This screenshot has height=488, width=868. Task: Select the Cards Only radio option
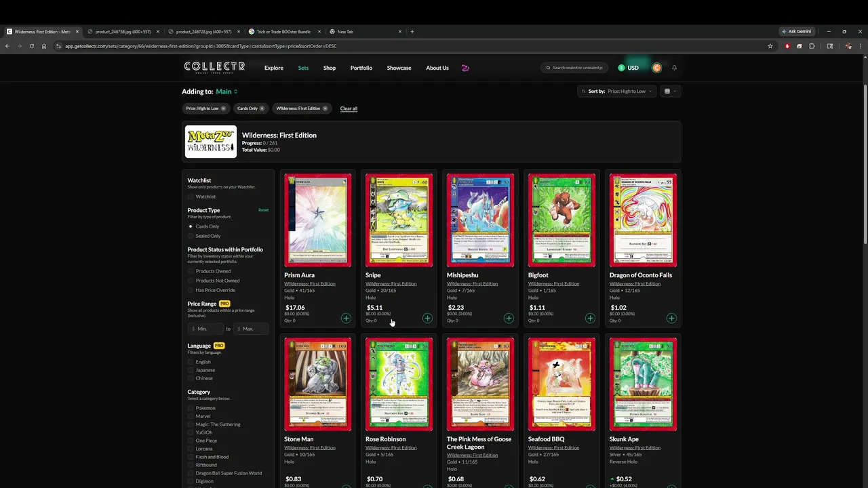191,226
